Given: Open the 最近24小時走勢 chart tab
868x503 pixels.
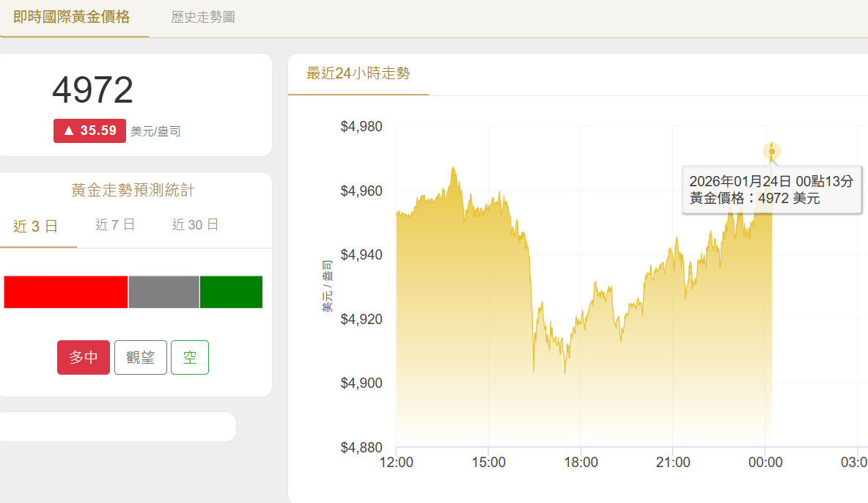Looking at the screenshot, I should point(358,73).
